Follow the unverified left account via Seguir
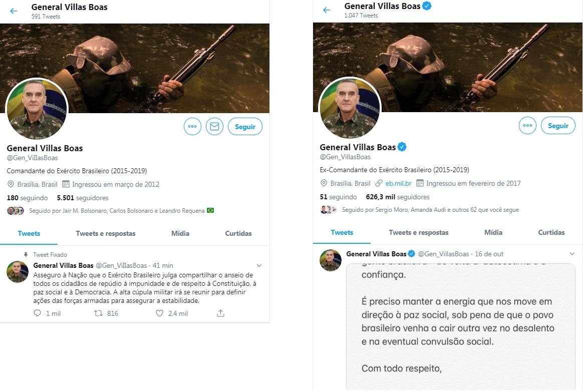This screenshot has width=583, height=392. point(245,127)
